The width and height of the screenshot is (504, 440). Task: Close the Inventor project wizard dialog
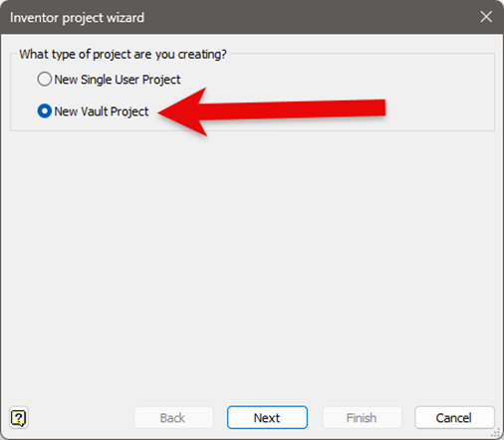point(486,17)
